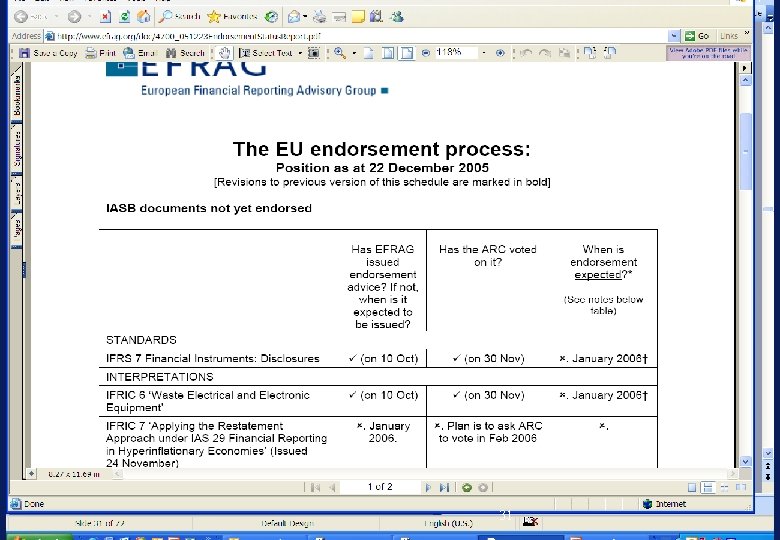Click the 118% zoom percentage field
Viewport: 780px width, 540px height.
click(x=456, y=52)
